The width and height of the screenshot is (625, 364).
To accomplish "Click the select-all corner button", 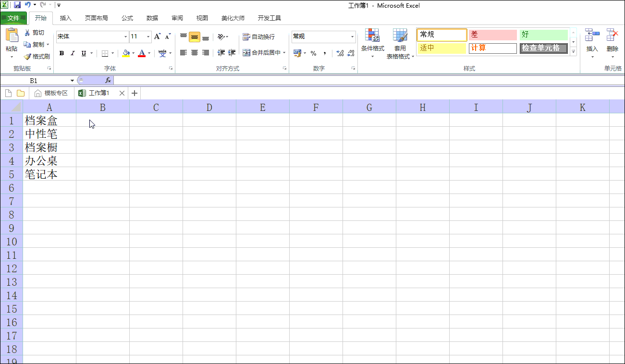I will [x=12, y=107].
